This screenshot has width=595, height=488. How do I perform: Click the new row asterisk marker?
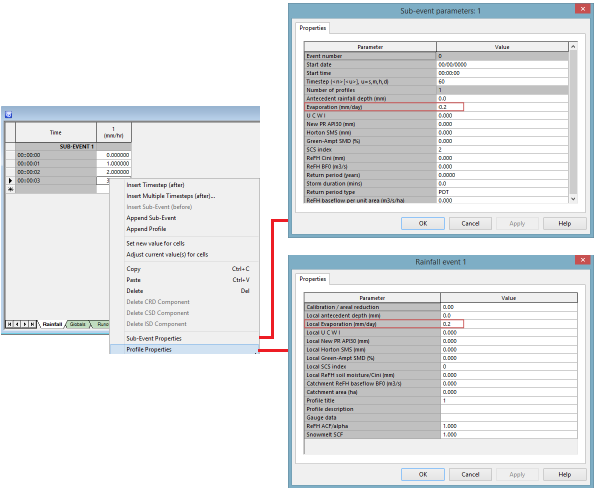pos(10,189)
